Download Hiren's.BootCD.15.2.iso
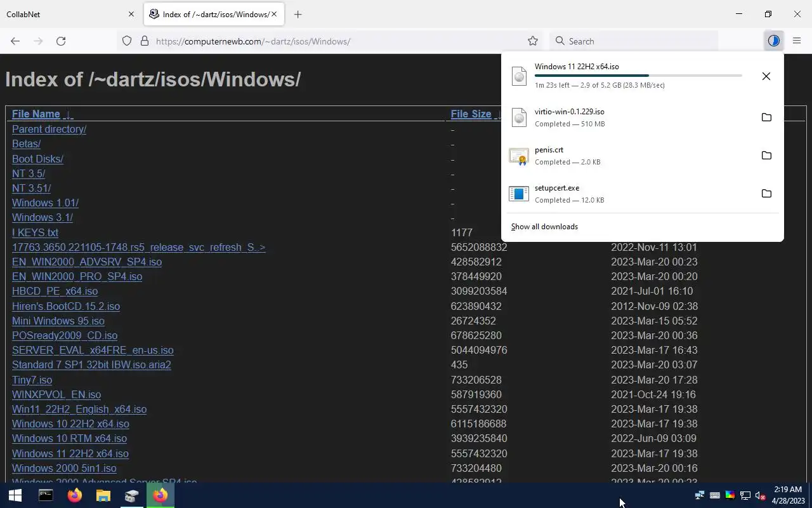Screen dimensions: 812x508 click(x=66, y=306)
